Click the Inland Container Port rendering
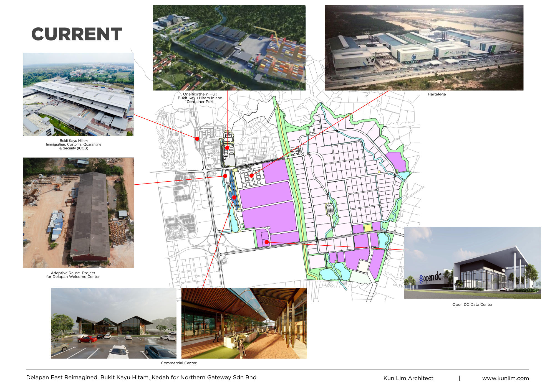Screen dimensions: 555x392 229,48
